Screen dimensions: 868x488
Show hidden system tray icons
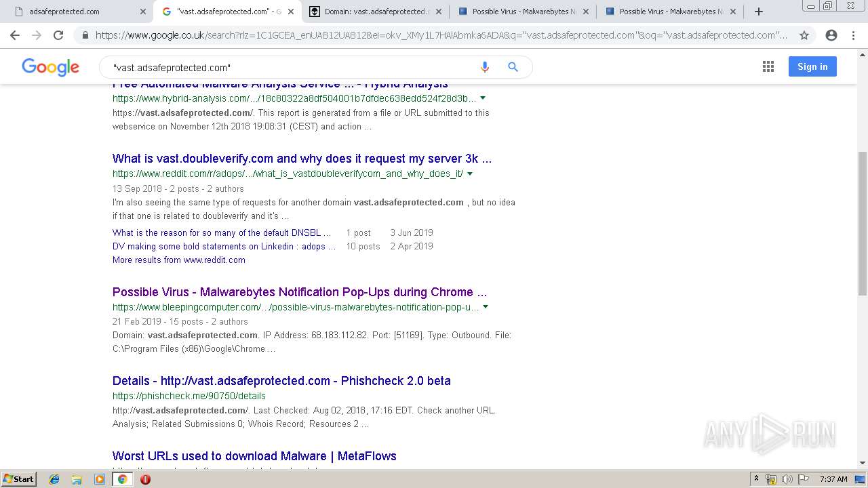coord(756,479)
